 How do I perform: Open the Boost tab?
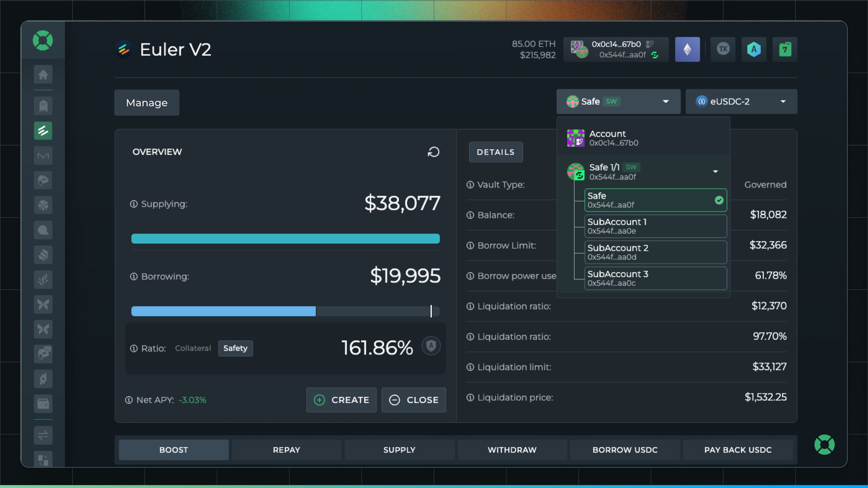click(174, 450)
